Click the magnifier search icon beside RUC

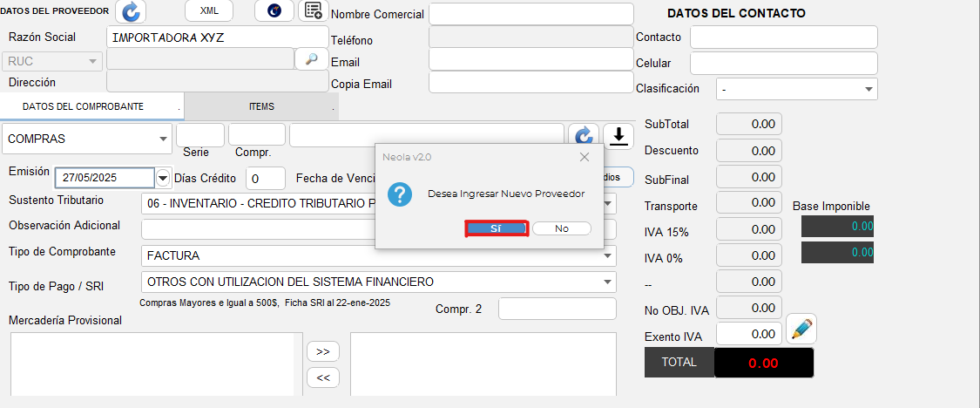[x=310, y=59]
